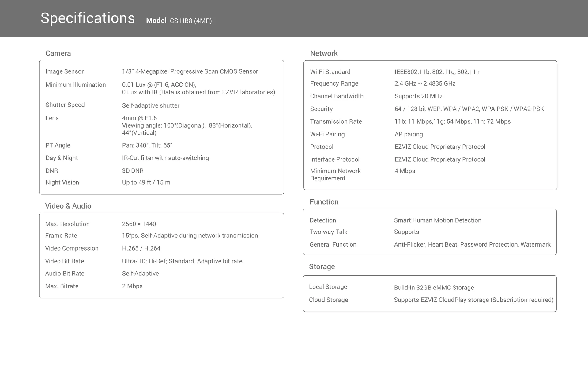588x368 pixels.
Task: Click the Max. Bitrate label
Action: coord(62,286)
